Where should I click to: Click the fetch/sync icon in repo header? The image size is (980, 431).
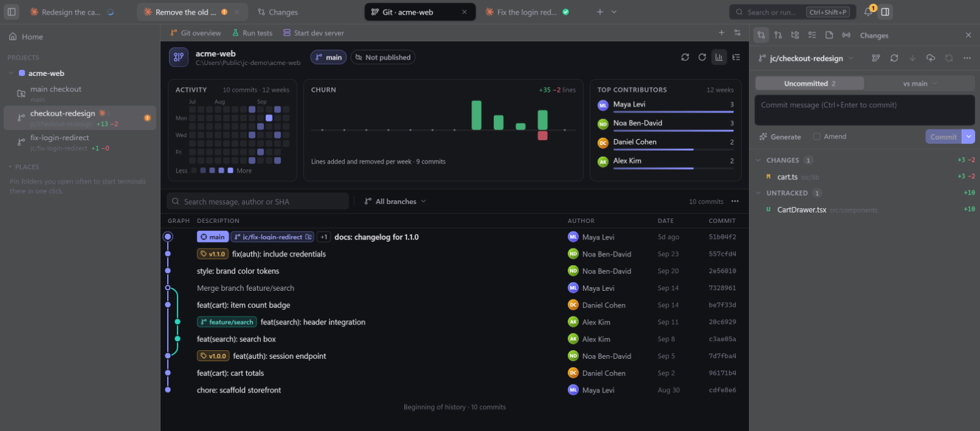pyautogui.click(x=685, y=57)
